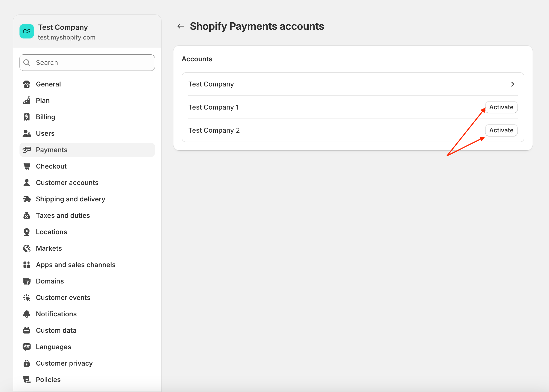Click the Customer events cursor icon
Screen dimensions: 549x392
(27, 298)
